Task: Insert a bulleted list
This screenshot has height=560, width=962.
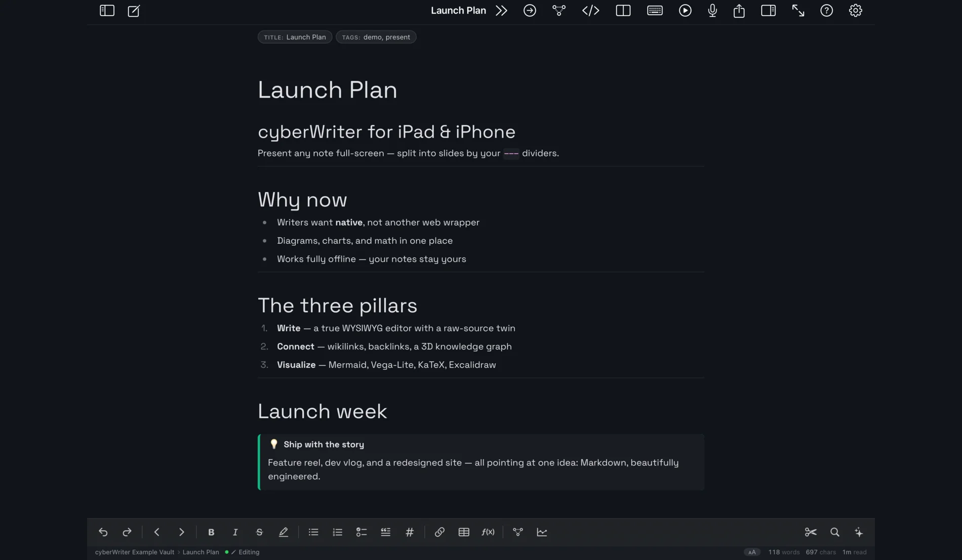Action: (313, 532)
